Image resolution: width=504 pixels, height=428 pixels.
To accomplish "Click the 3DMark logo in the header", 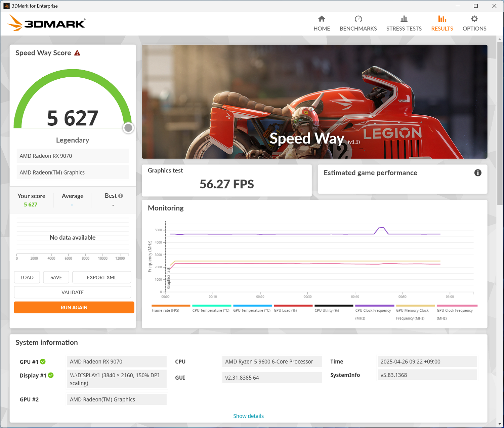I will pyautogui.click(x=46, y=23).
